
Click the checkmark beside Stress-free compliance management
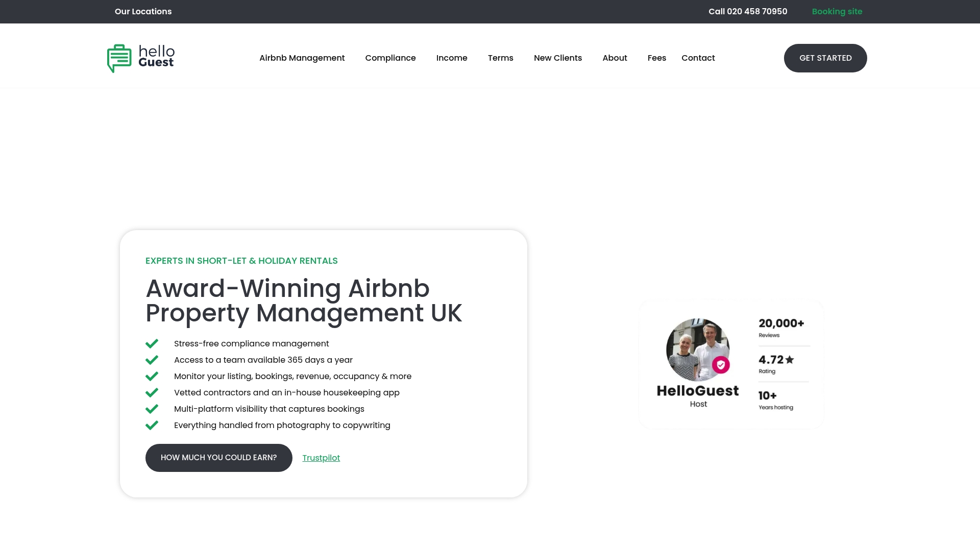tap(152, 344)
